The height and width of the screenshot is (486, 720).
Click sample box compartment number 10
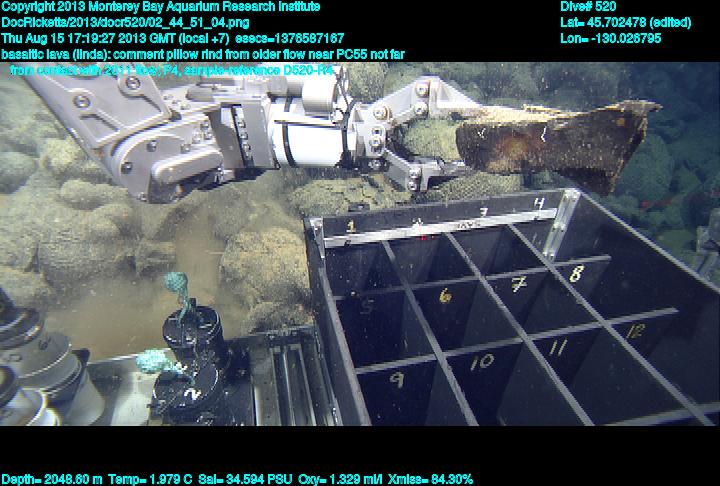(481, 361)
